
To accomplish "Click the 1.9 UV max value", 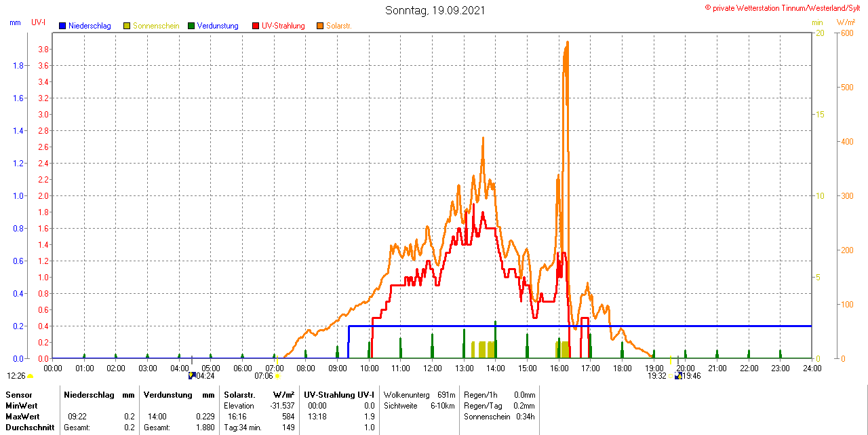I will point(370,416).
